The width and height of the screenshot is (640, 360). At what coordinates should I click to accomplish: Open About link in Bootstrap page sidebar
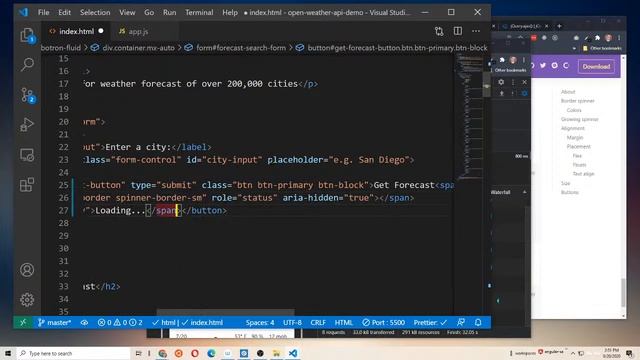568,92
